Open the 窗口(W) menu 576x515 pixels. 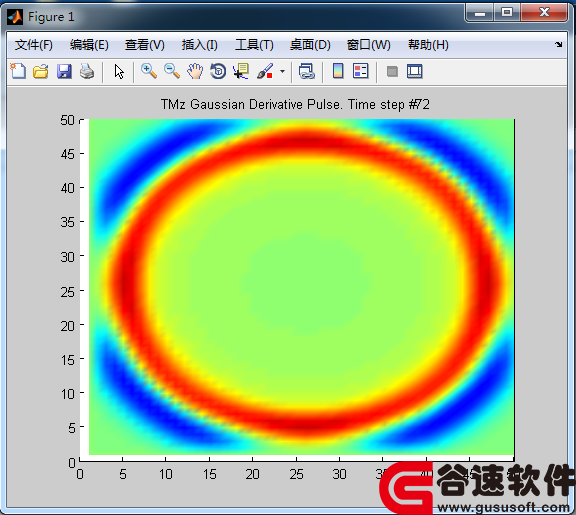point(369,45)
